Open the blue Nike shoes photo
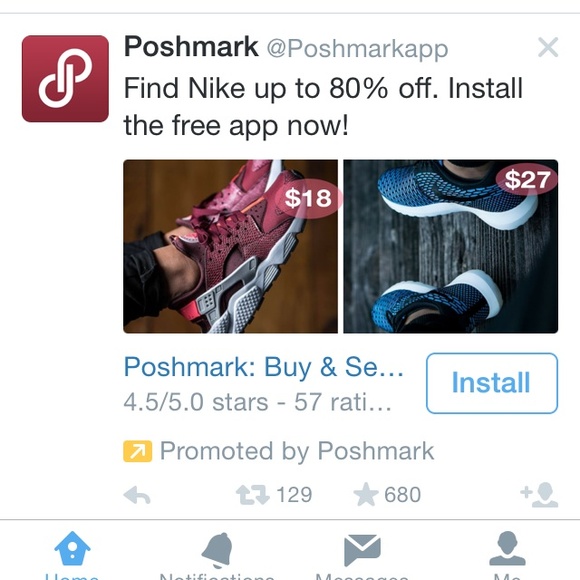Viewport: 580px width, 580px height. 451,246
